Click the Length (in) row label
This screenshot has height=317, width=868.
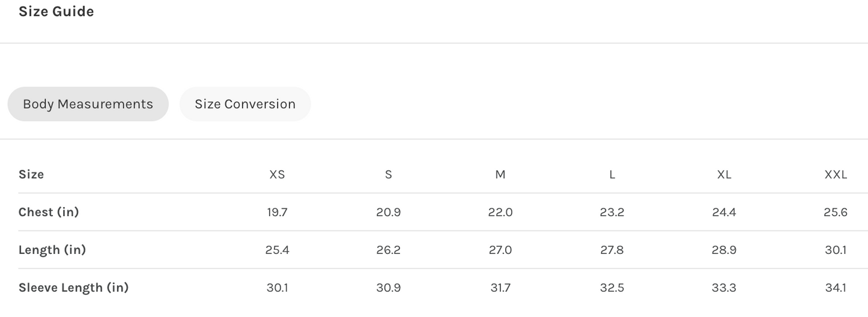52,250
